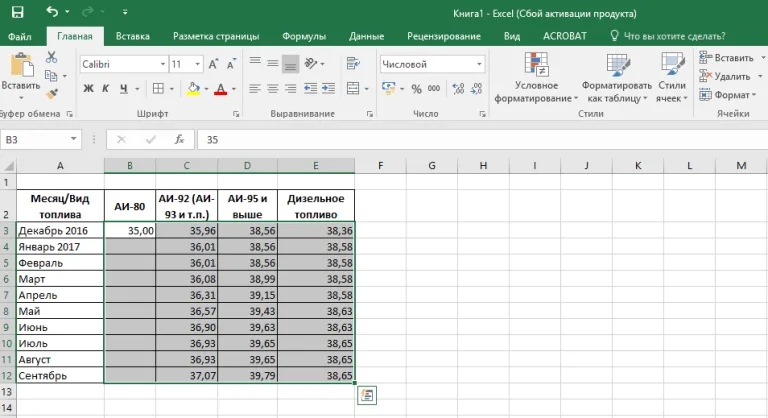Viewport: 768px width, 418px height.
Task: Save the workbook with the floppy icon
Action: tap(18, 12)
